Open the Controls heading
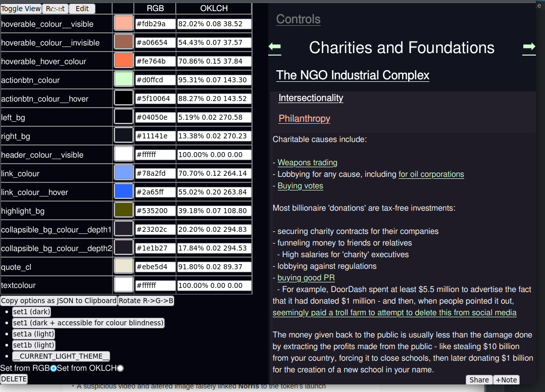The image size is (545, 392). [298, 19]
